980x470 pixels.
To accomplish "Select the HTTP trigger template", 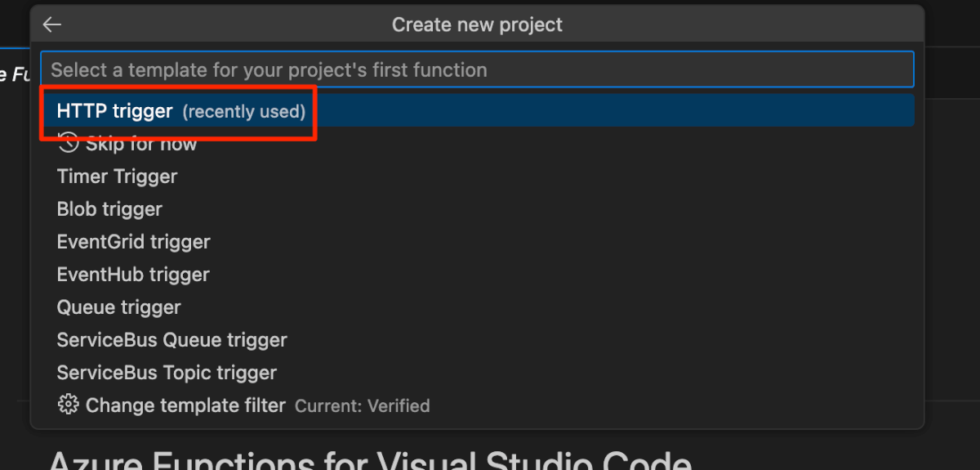I will pyautogui.click(x=114, y=111).
